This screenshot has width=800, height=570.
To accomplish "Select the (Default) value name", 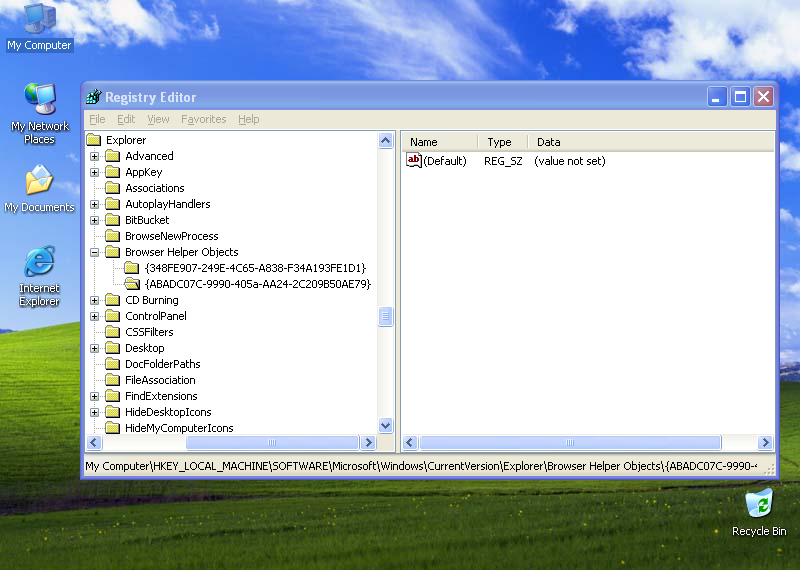I will click(445, 161).
